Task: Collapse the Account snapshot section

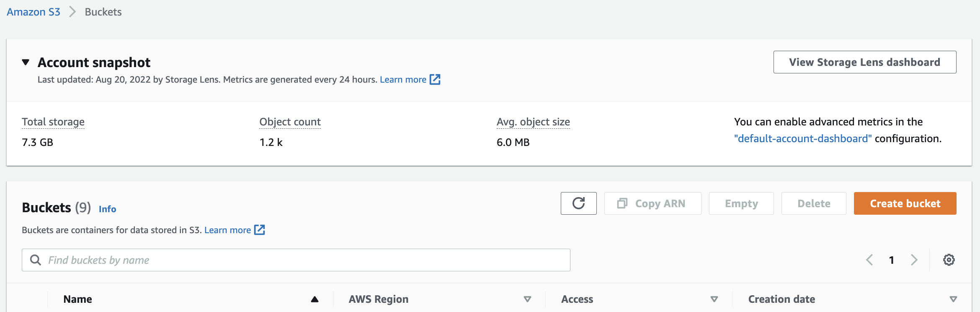Action: click(x=26, y=62)
